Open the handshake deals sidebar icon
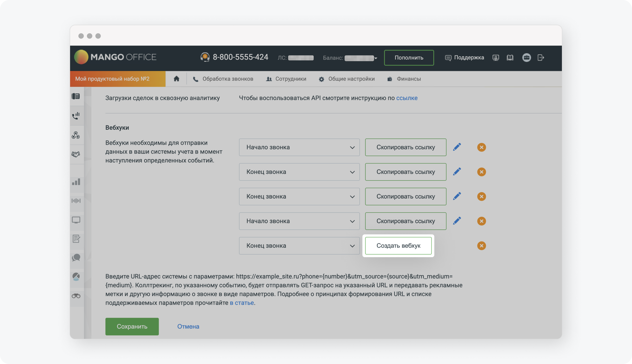 (76, 154)
